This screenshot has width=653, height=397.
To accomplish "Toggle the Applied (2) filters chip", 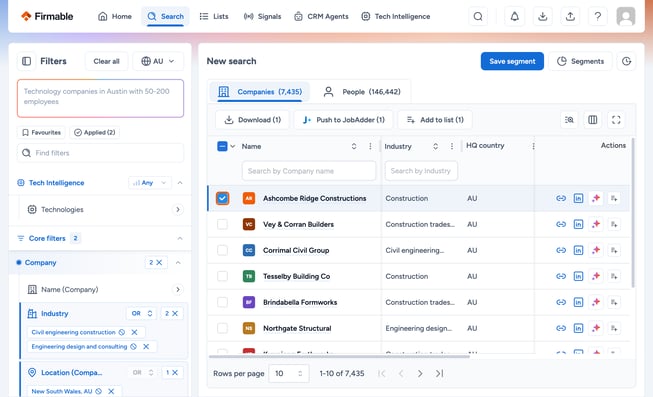I will 95,132.
